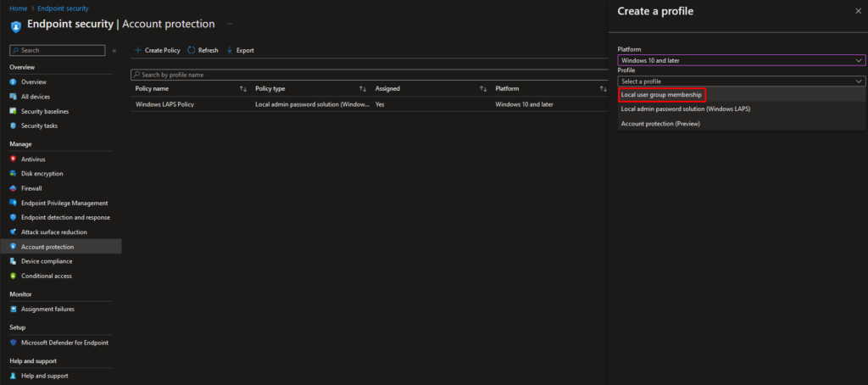Click the Attack surface reduction icon
Image resolution: width=868 pixels, height=385 pixels.
pyautogui.click(x=14, y=232)
